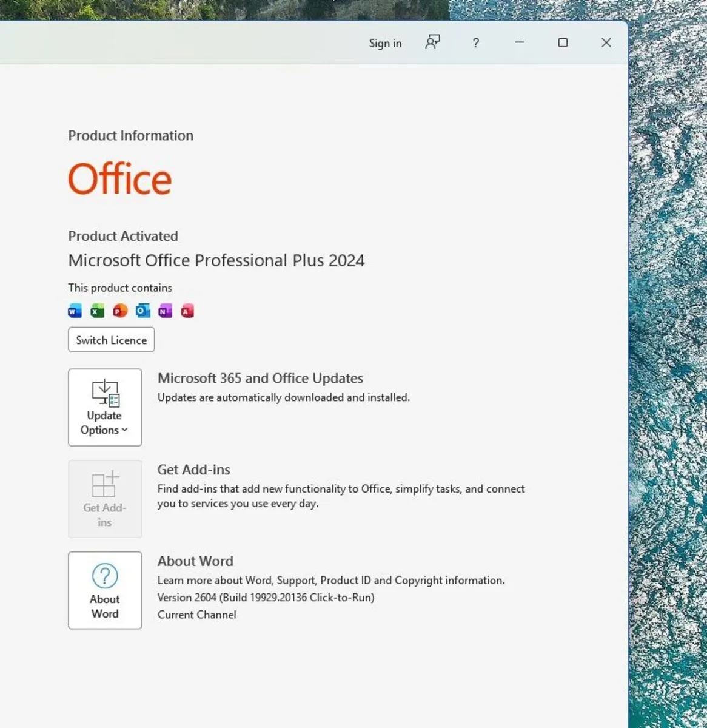Click the Get Add-ins button
The image size is (707, 728).
point(105,499)
